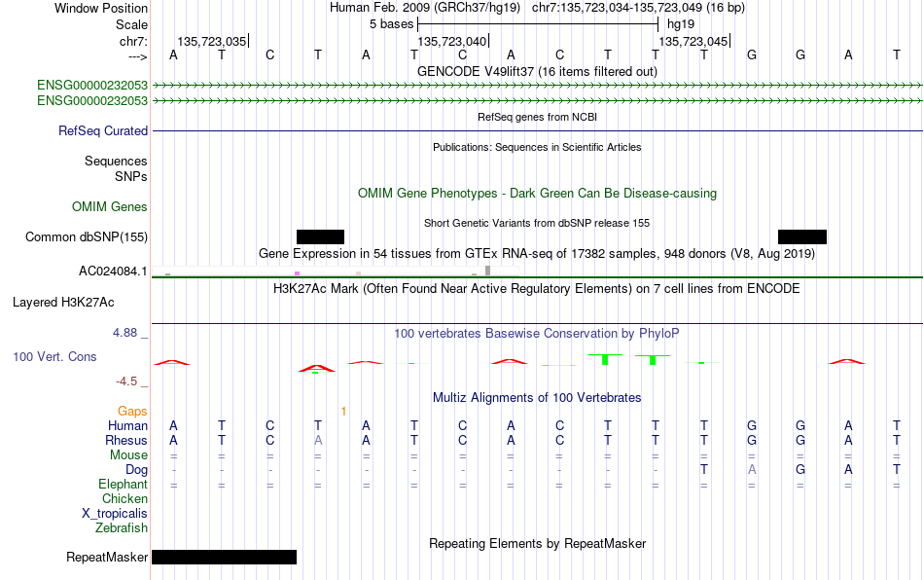Click the Elephant species row label
The image size is (924, 580).
click(x=123, y=484)
